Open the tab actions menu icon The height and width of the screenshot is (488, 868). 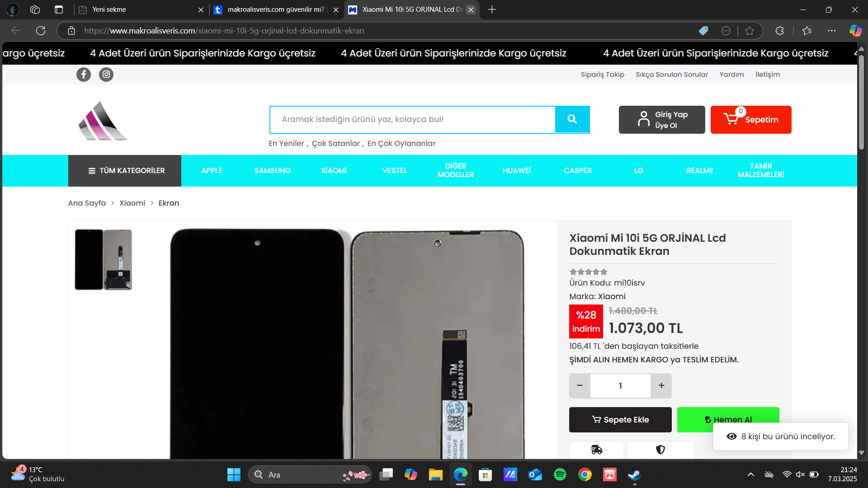(x=59, y=9)
